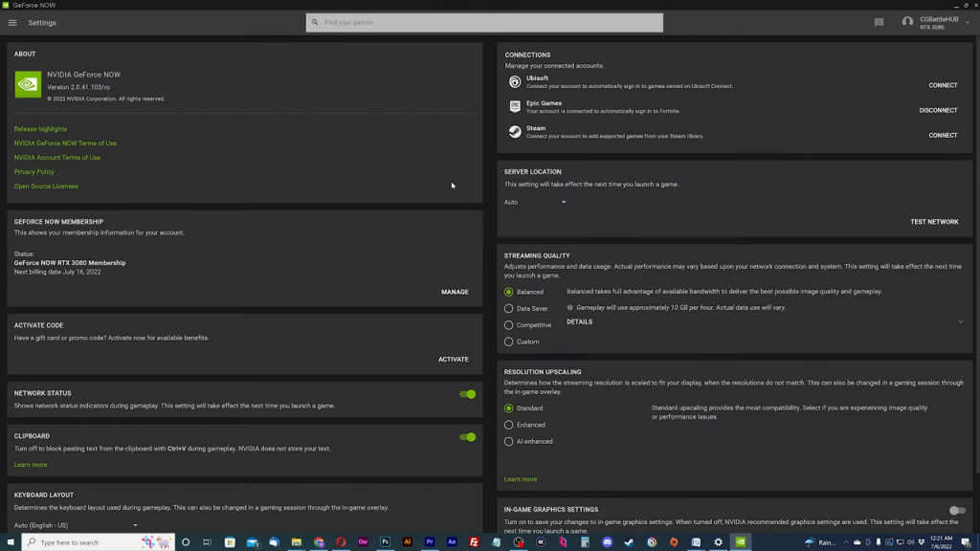Click the info icon next to data usage note
The width and height of the screenshot is (980, 551).
570,307
